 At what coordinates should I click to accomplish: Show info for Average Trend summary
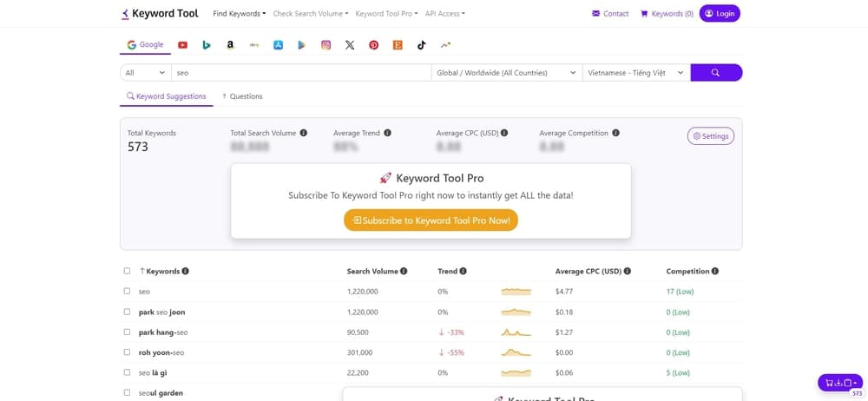pyautogui.click(x=387, y=133)
